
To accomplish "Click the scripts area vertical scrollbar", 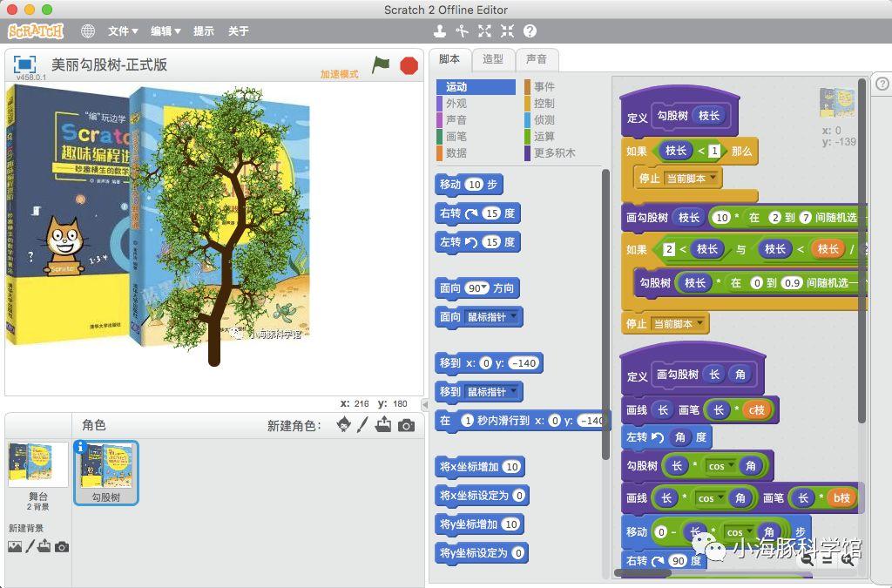I will pyautogui.click(x=862, y=250).
